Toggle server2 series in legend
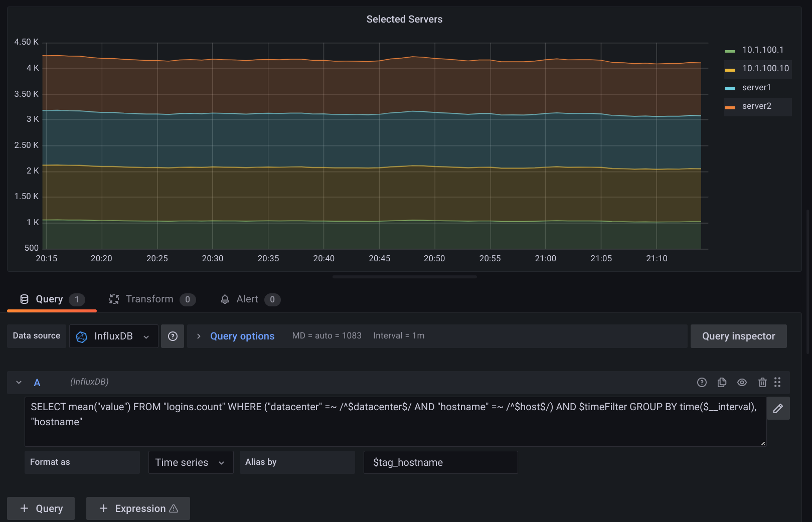The width and height of the screenshot is (812, 522). pyautogui.click(x=756, y=106)
